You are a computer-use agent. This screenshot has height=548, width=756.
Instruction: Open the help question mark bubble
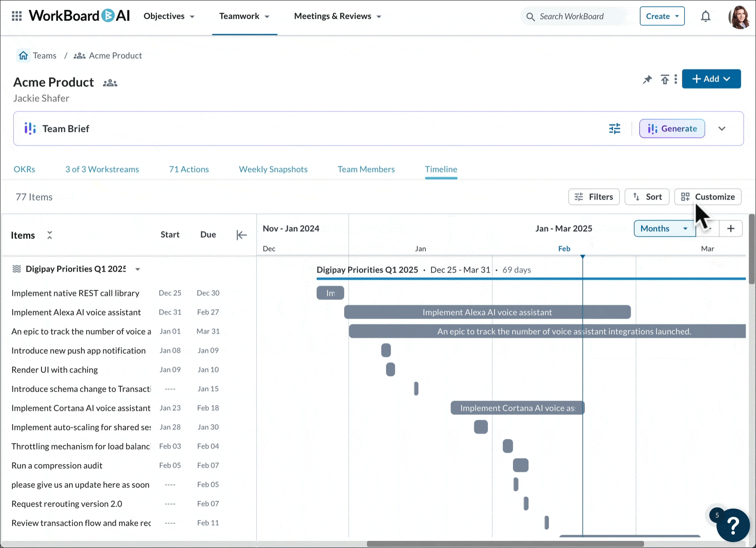point(733,525)
